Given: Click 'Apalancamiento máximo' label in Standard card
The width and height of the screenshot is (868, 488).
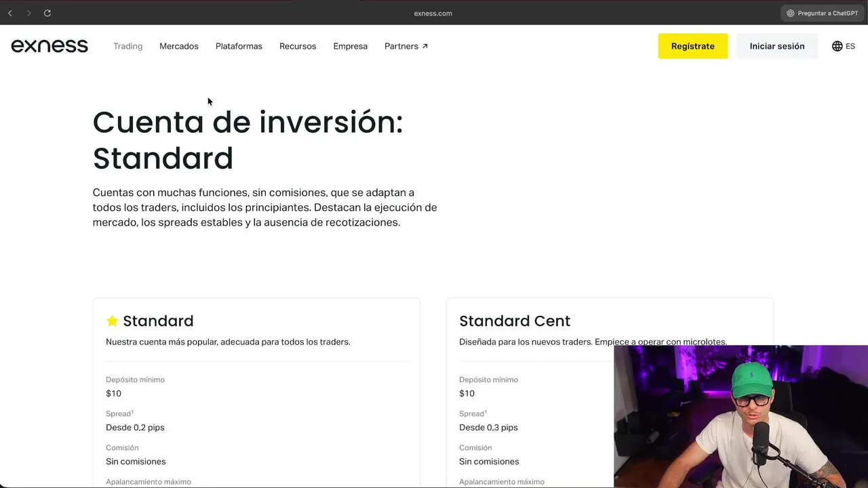Looking at the screenshot, I should 149,482.
